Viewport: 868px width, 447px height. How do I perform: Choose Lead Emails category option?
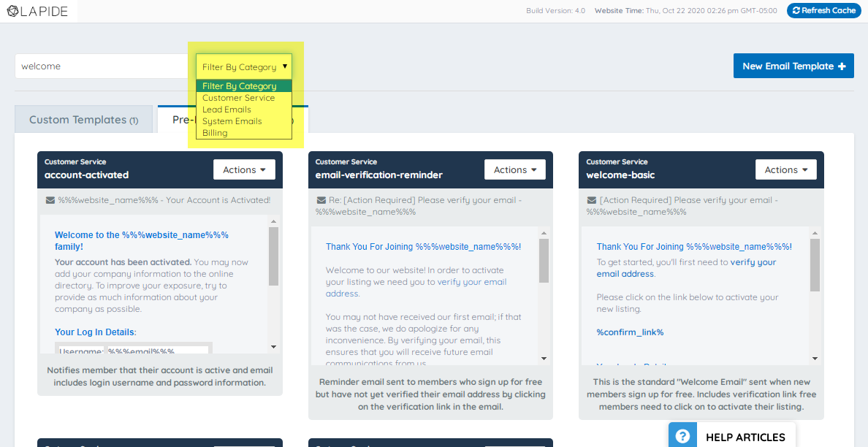[244, 110]
